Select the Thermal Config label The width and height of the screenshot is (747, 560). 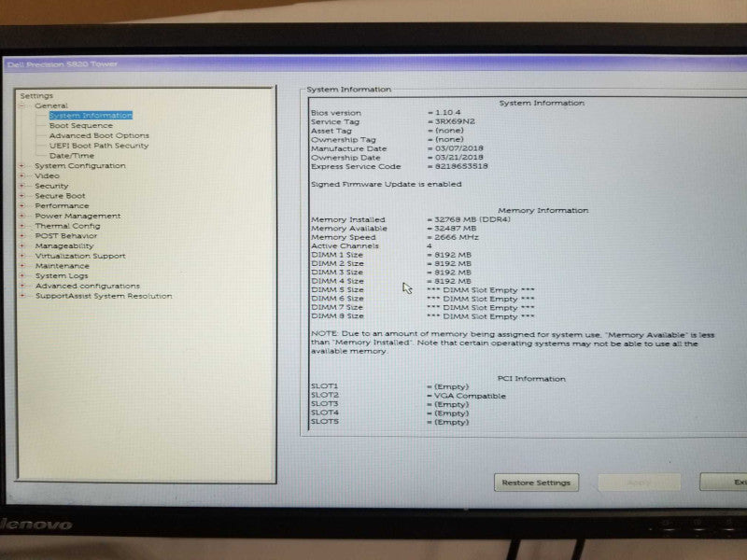pos(67,226)
